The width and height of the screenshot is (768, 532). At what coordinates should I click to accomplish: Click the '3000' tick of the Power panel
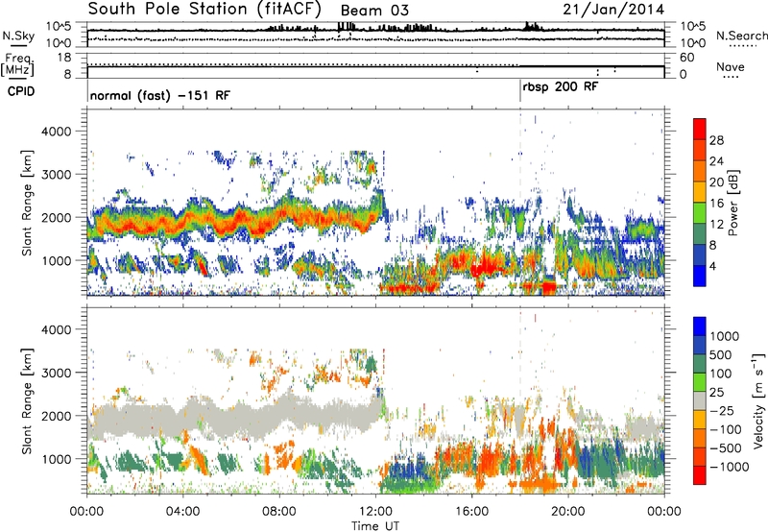(x=56, y=175)
